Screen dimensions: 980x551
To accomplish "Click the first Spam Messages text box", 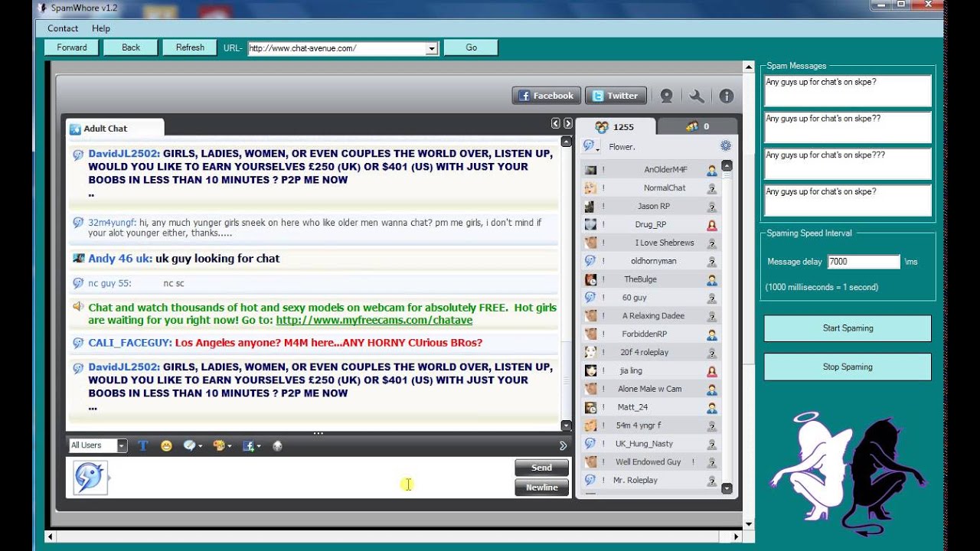I will pos(848,91).
